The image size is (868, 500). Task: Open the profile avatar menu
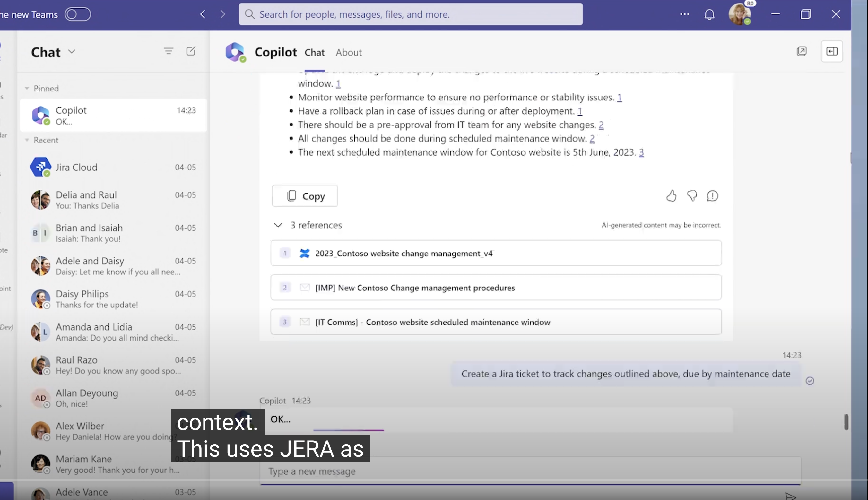pos(740,14)
